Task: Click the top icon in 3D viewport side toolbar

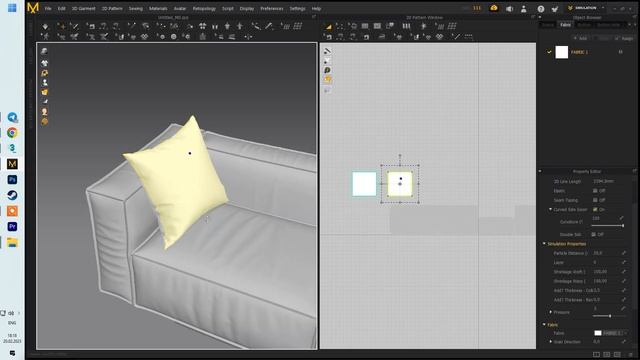Action: pyautogui.click(x=44, y=51)
